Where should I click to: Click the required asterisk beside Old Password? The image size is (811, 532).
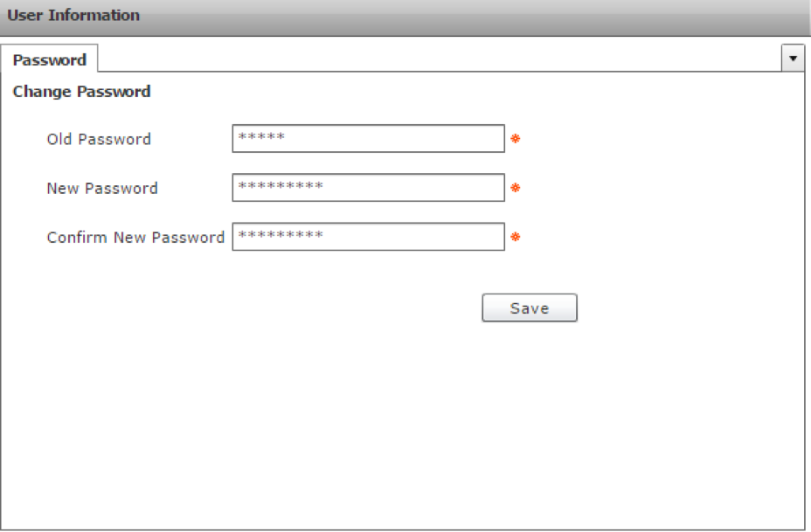[x=516, y=140]
